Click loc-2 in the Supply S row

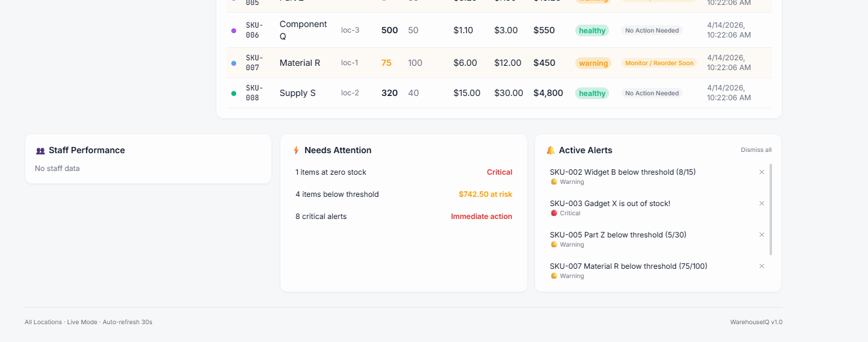[x=350, y=93]
